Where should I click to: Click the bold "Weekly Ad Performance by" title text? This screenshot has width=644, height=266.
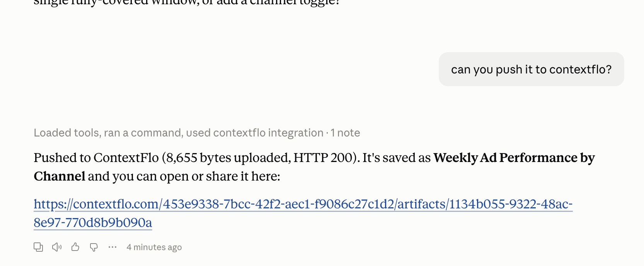(514, 158)
